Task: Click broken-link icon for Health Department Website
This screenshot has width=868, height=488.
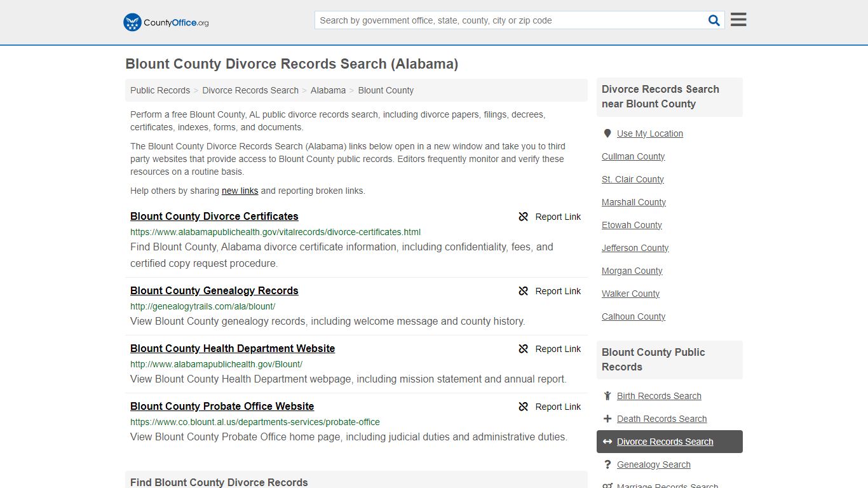Action: 524,349
